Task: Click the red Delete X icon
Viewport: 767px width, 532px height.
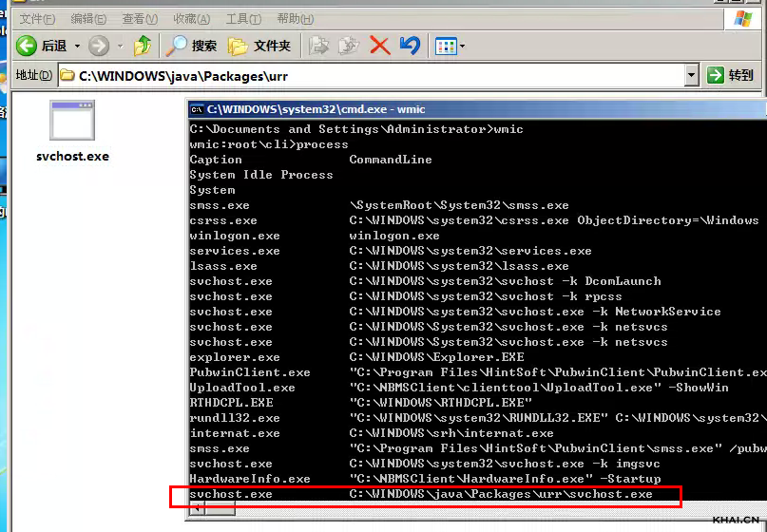Action: [x=379, y=46]
